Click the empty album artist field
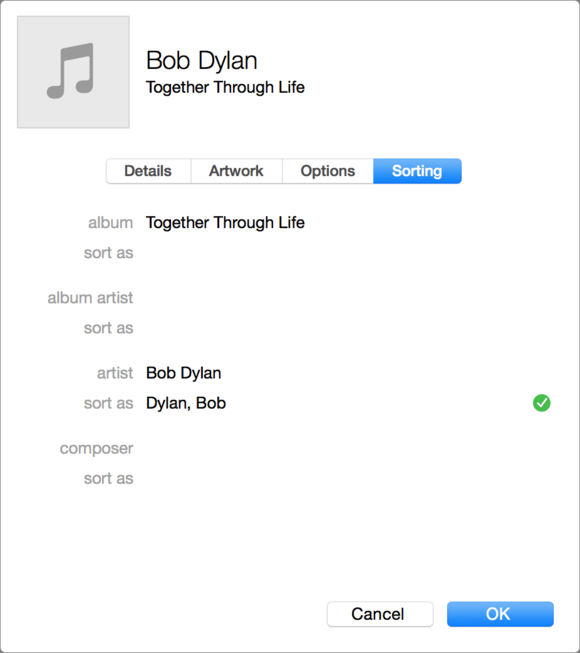Viewport: 580px width, 653px height. [x=348, y=298]
